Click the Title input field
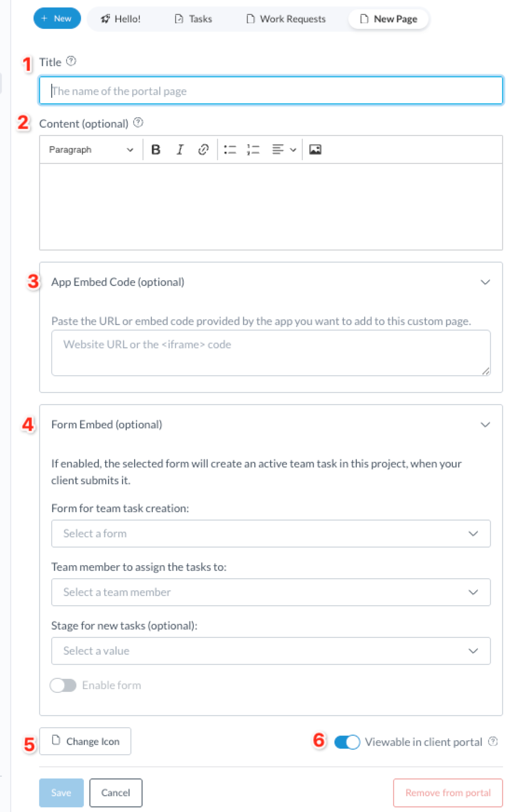Viewport: 531px width, 812px height. (x=271, y=90)
